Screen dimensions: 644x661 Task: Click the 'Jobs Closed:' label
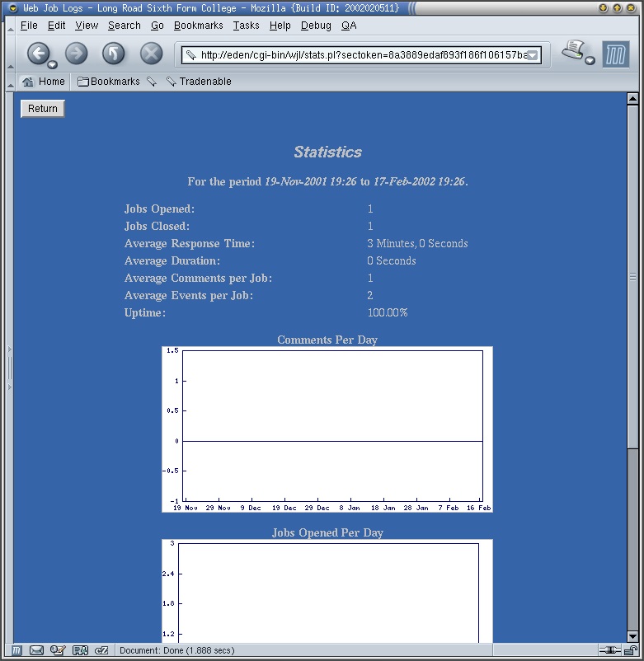pyautogui.click(x=157, y=227)
